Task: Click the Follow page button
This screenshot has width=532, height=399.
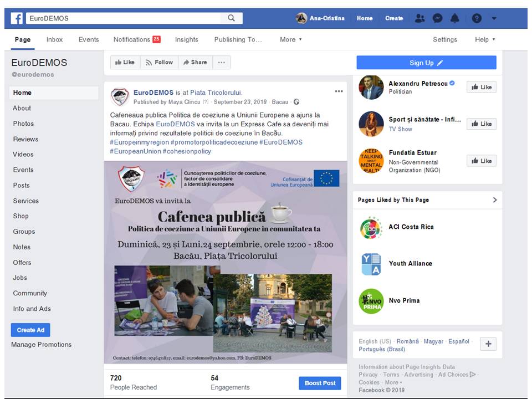Action: coord(159,63)
